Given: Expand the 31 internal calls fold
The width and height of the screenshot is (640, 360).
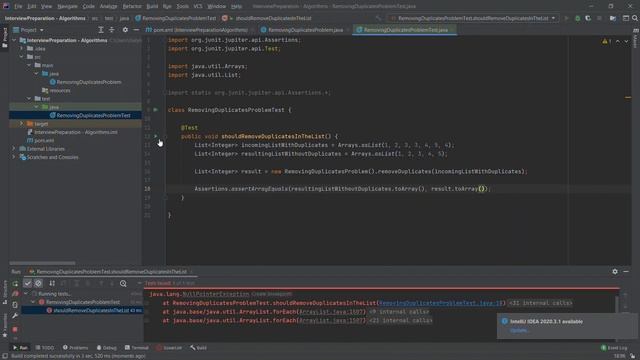Looking at the screenshot, I should (x=540, y=303).
